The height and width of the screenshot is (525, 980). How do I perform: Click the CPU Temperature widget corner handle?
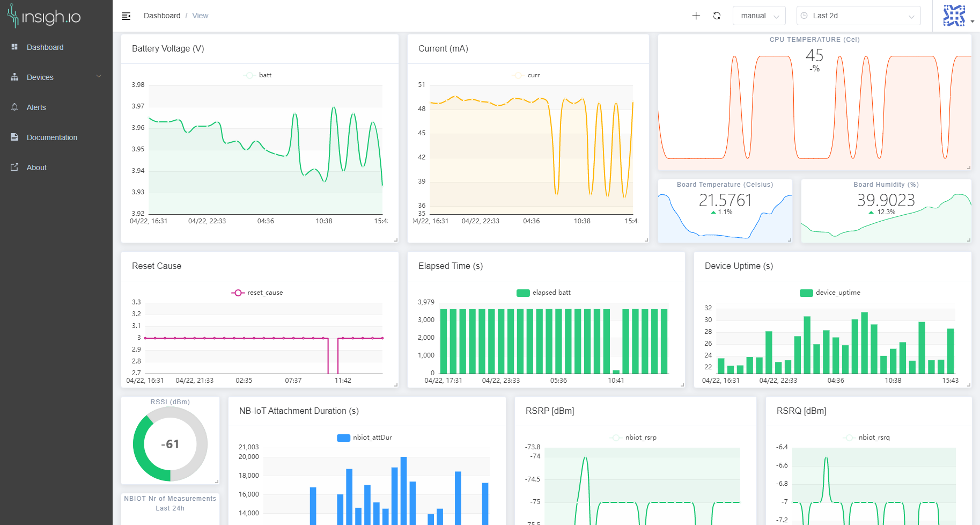969,167
